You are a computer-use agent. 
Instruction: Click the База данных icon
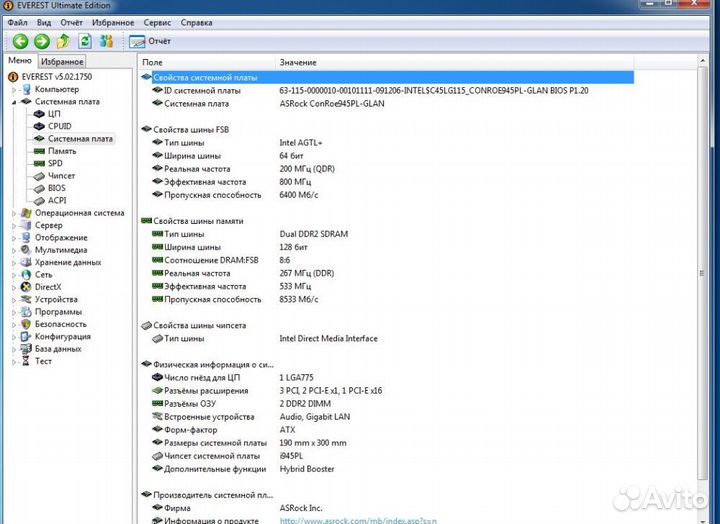coord(27,349)
